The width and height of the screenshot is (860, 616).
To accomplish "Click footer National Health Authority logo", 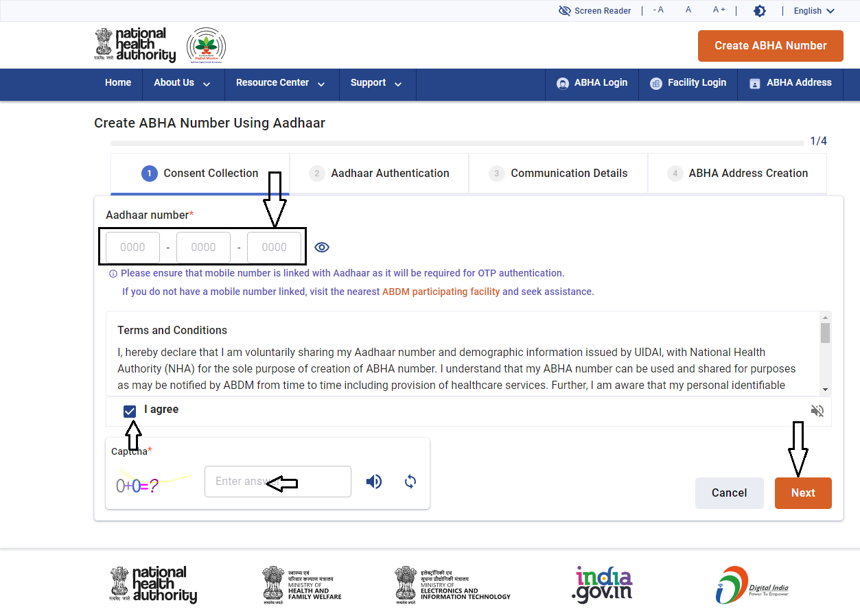I will 154,584.
